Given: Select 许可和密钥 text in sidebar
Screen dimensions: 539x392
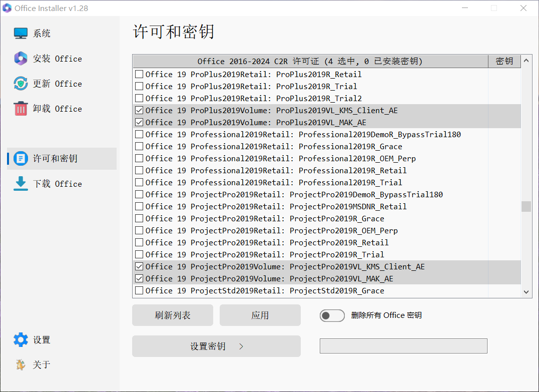Looking at the screenshot, I should pos(55,159).
